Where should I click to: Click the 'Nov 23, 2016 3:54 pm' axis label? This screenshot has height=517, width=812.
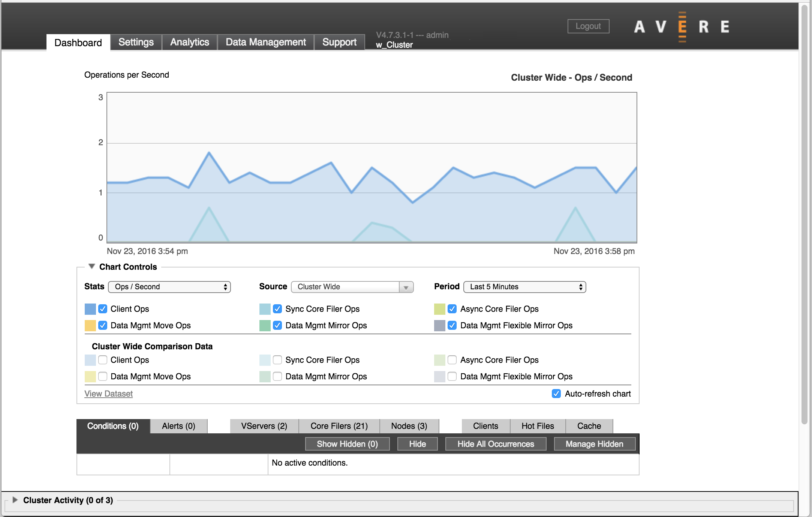(x=147, y=251)
